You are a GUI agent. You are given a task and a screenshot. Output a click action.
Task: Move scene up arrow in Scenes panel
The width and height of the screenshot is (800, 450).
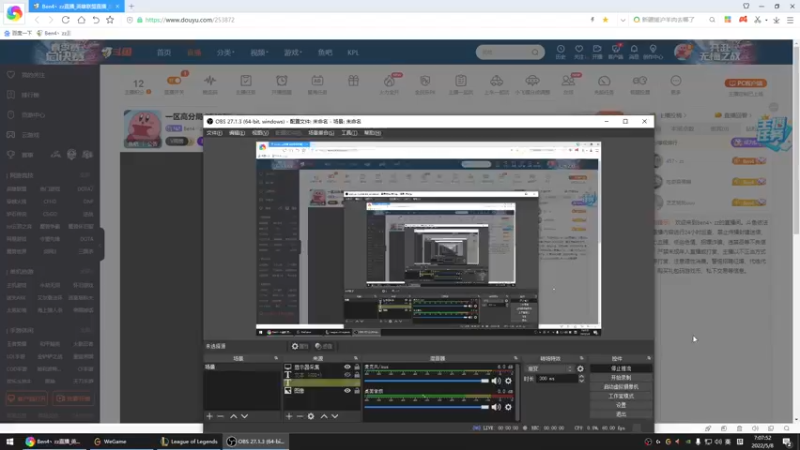point(233,416)
